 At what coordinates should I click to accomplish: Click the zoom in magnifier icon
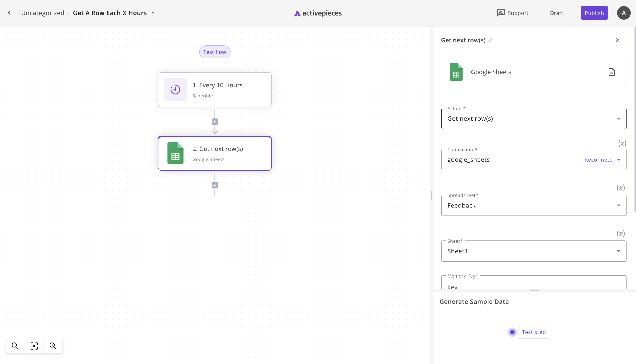(x=53, y=346)
